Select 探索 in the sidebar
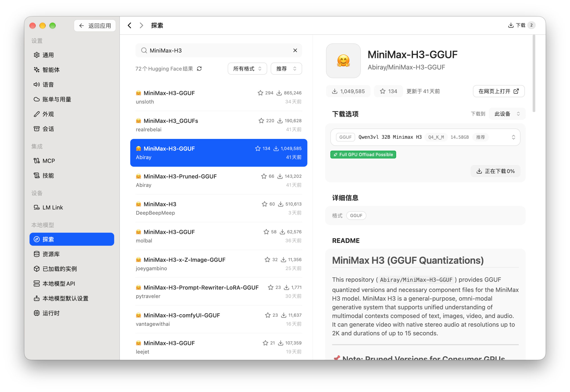 click(71, 239)
